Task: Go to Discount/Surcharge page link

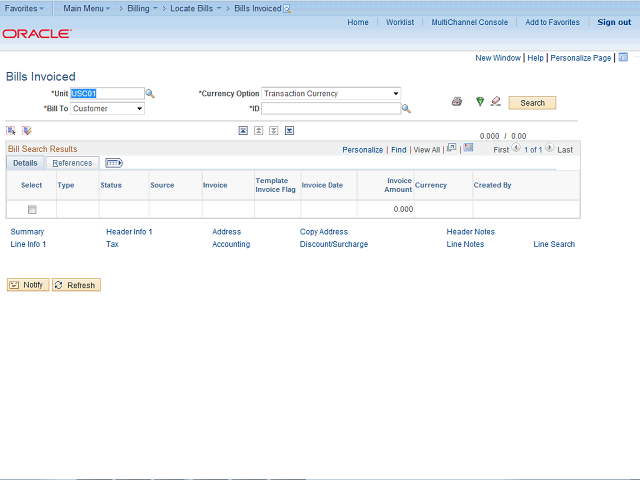Action: [x=334, y=244]
